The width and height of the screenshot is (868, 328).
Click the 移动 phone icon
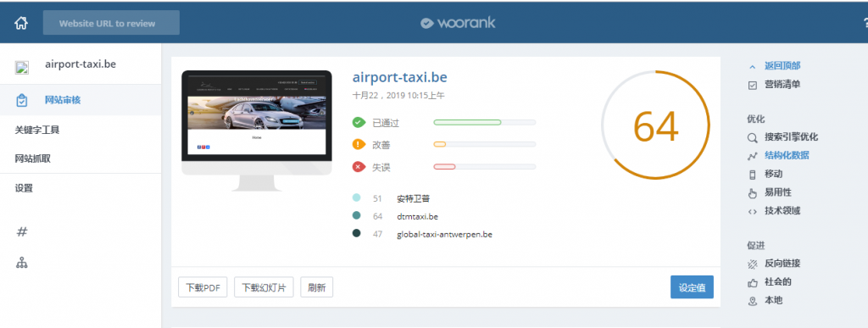pos(753,175)
